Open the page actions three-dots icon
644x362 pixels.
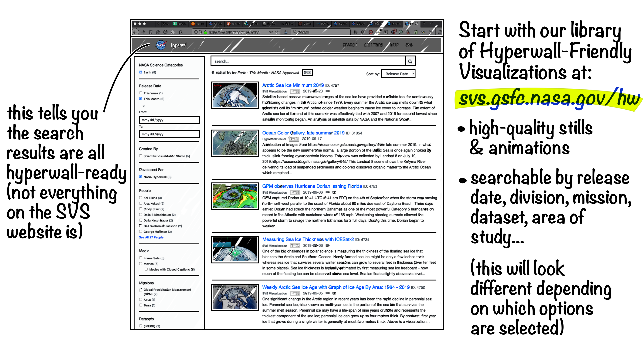(x=271, y=32)
